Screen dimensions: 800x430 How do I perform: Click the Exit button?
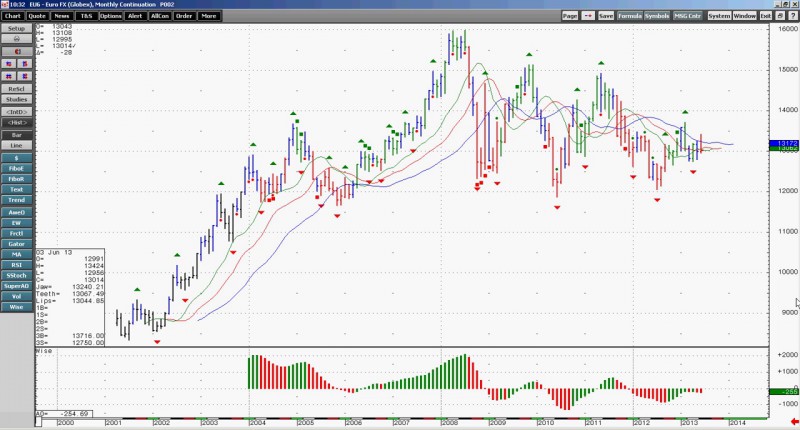766,16
